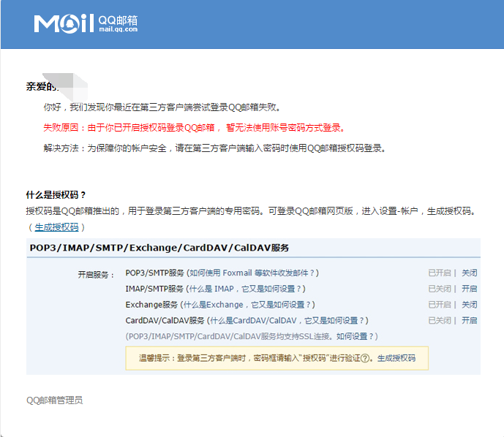Open 什么是Exchange，它又是如何设置 help link
Image resolution: width=504 pixels, height=437 pixels.
coord(247,305)
